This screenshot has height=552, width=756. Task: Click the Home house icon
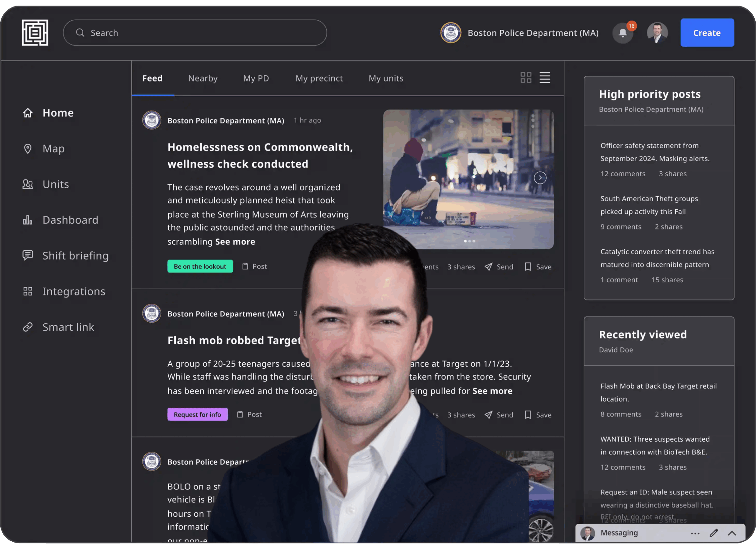[x=28, y=113]
